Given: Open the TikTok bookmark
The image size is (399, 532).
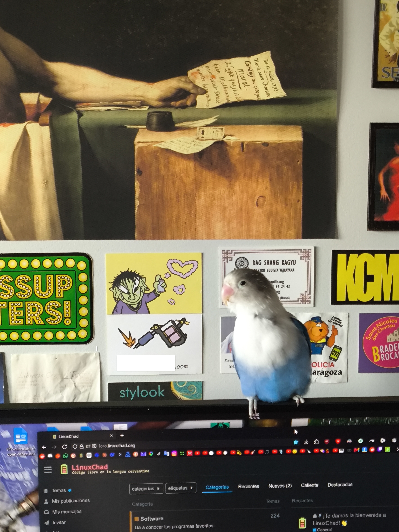Looking at the screenshot, I should tap(159, 454).
